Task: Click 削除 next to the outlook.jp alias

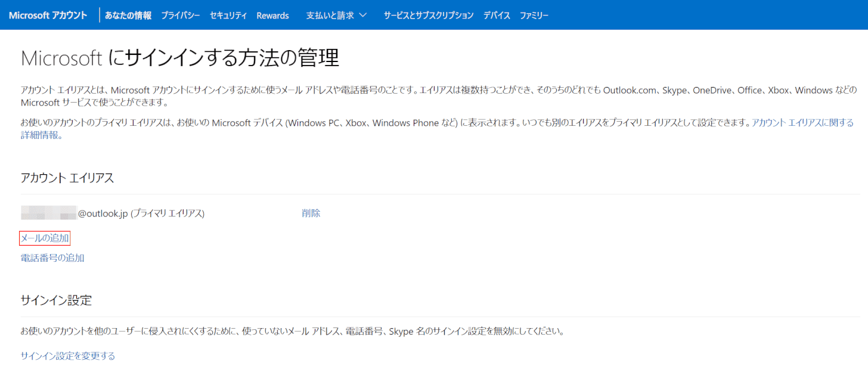Action: 311,213
